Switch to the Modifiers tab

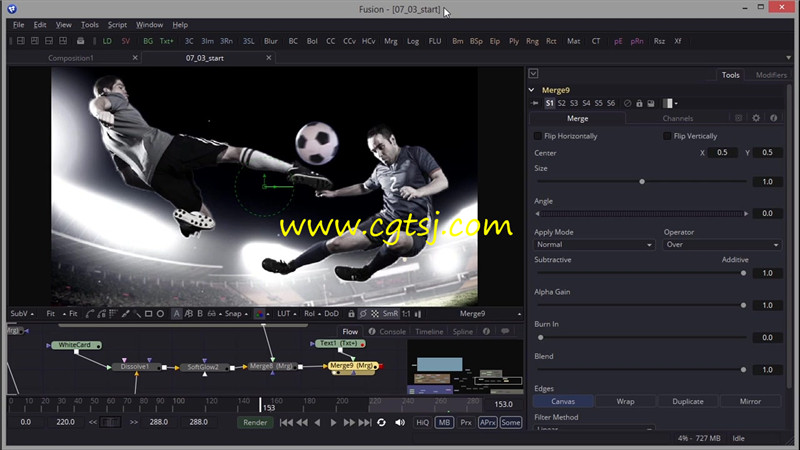(x=771, y=75)
